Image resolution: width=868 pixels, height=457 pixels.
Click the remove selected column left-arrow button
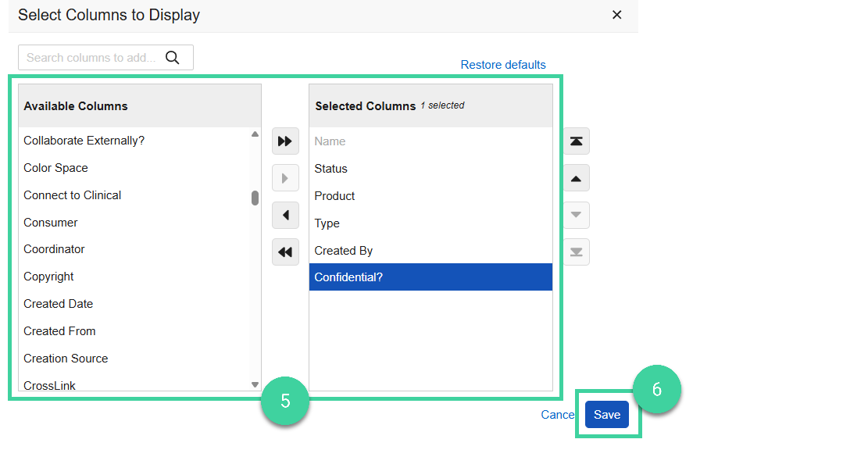(285, 216)
